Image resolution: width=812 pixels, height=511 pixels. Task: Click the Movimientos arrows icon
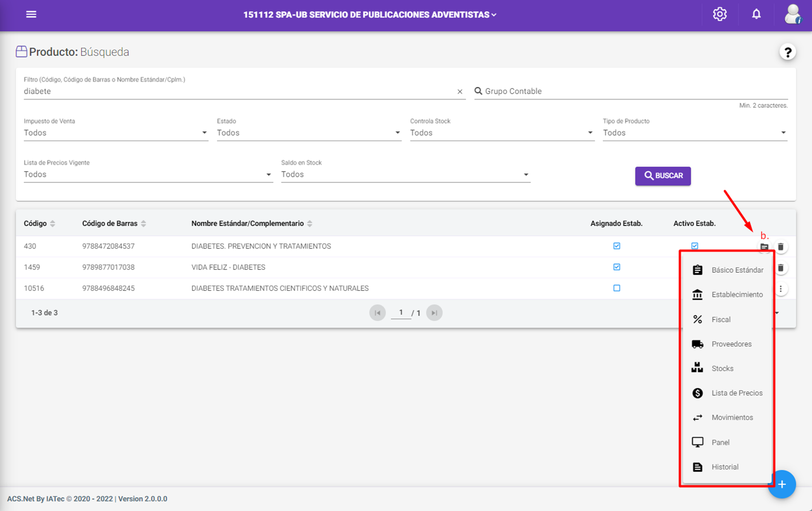[x=697, y=417]
